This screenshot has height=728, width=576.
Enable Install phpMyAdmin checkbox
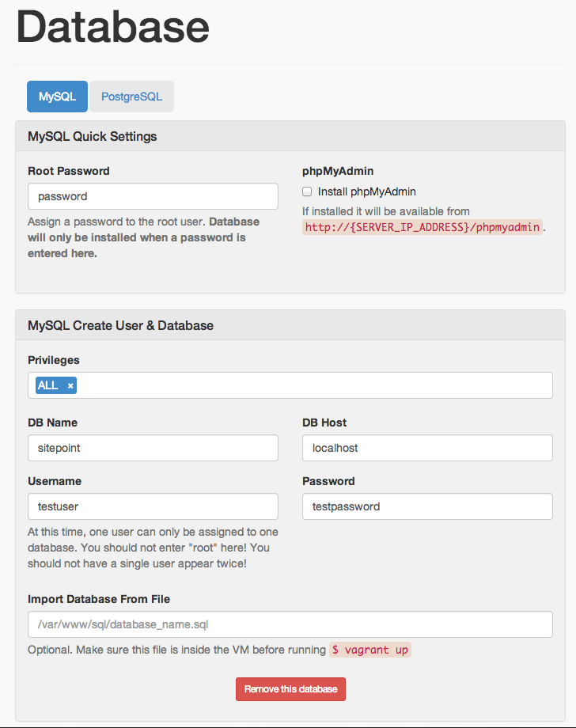coord(307,191)
